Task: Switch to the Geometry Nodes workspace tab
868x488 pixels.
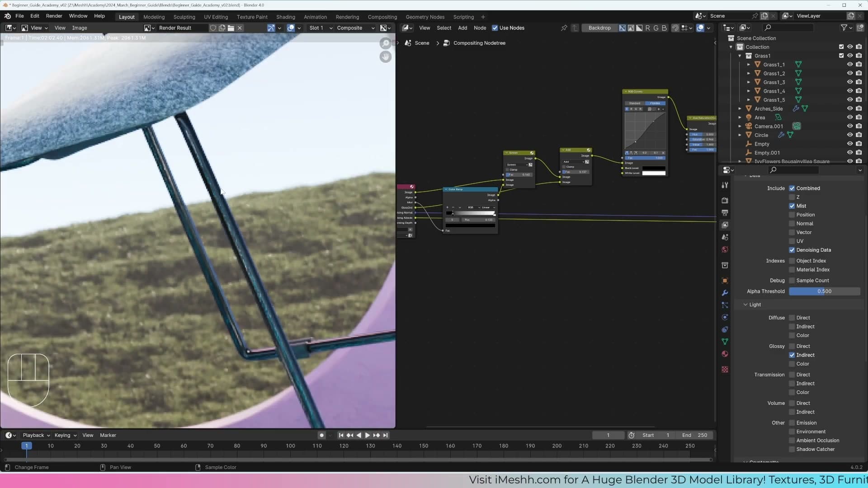Action: pyautogui.click(x=425, y=17)
